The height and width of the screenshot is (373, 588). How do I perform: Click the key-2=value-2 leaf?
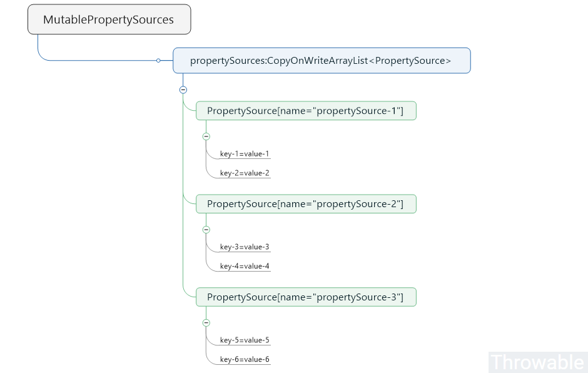[245, 173]
